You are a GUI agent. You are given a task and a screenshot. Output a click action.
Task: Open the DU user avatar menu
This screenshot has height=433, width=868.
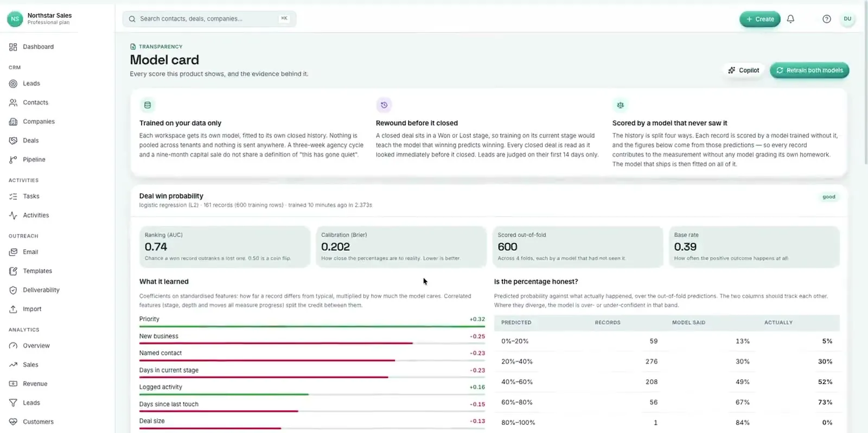847,19
